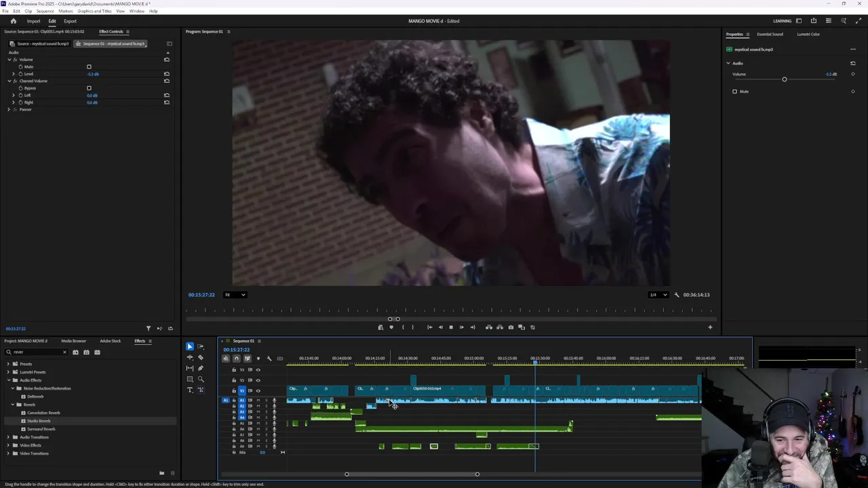Open playback resolution 1/4 dropdown
This screenshot has width=868, height=488.
(x=658, y=295)
